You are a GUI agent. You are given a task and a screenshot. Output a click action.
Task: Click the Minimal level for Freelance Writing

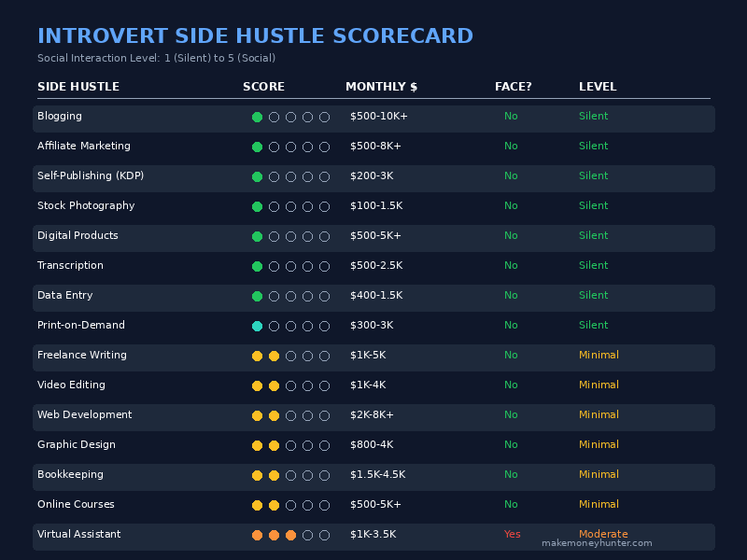pos(599,356)
